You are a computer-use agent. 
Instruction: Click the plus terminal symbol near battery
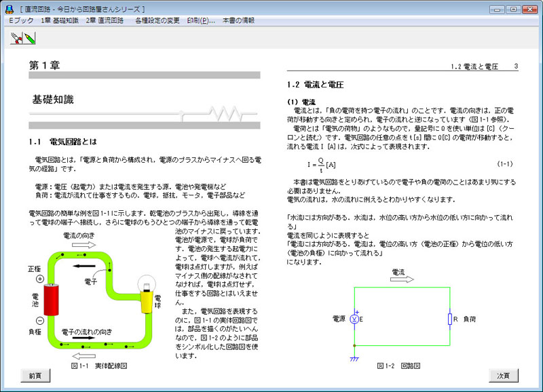pyautogui.click(x=40, y=279)
